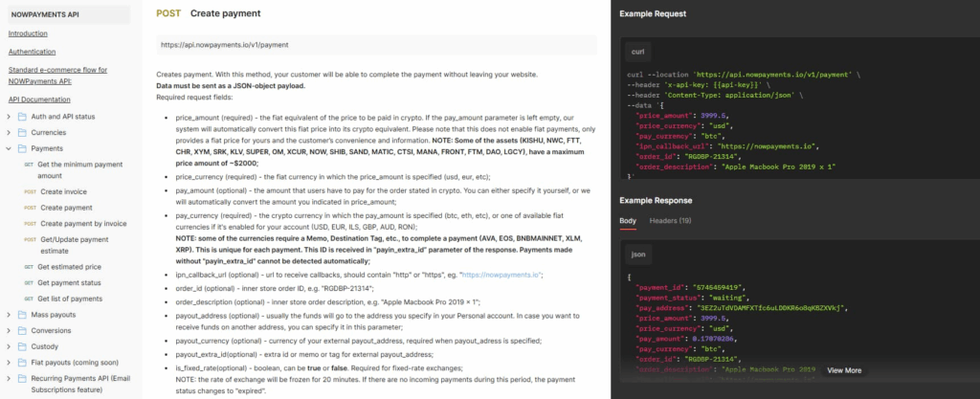Expand the Mass payouts chevron
980x399 pixels.
point(9,315)
